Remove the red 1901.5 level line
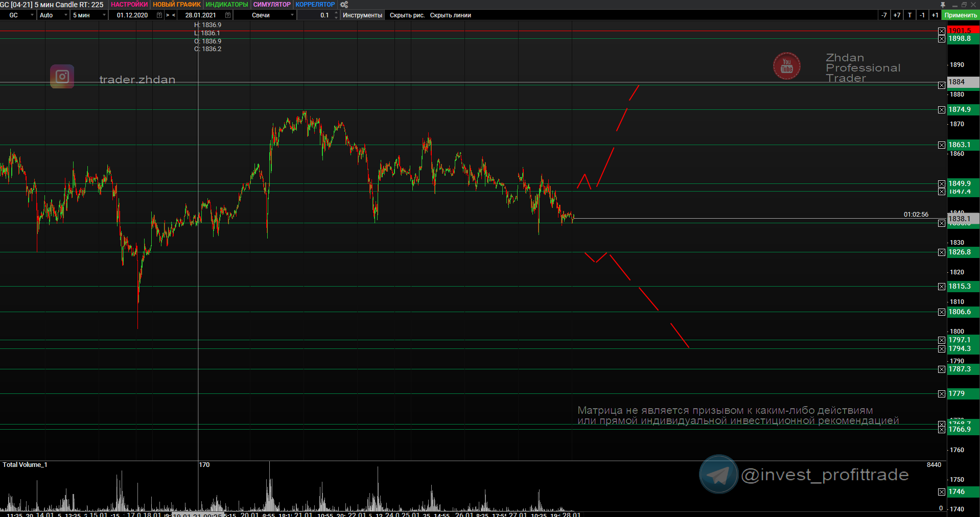The image size is (980, 517). point(942,31)
